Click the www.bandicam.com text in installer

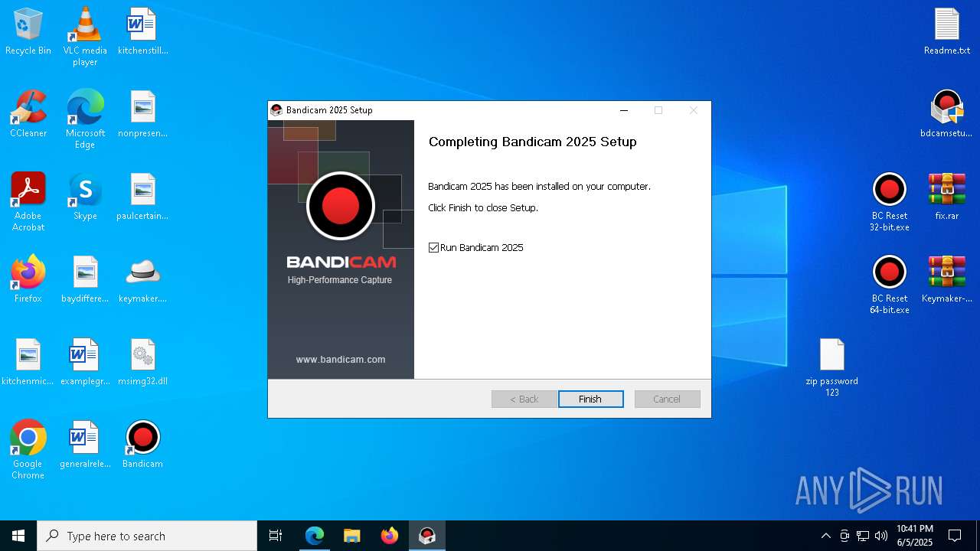pos(341,360)
